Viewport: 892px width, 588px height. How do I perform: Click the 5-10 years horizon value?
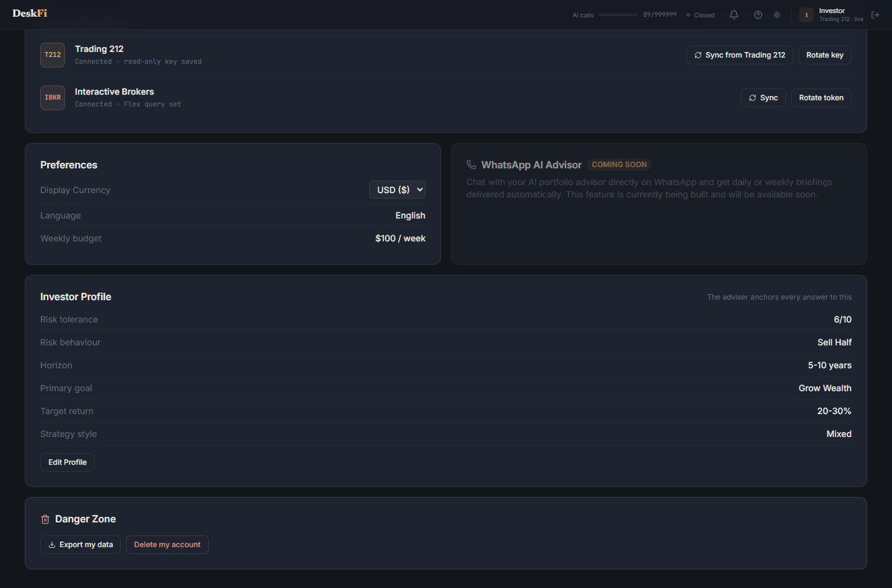pos(829,365)
